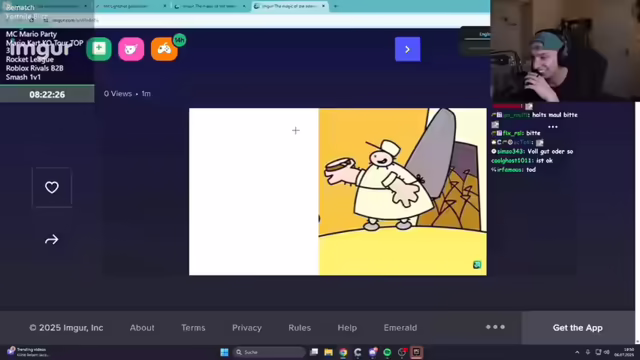Open the Rules footer link
This screenshot has height=360, width=640.
pyautogui.click(x=300, y=328)
